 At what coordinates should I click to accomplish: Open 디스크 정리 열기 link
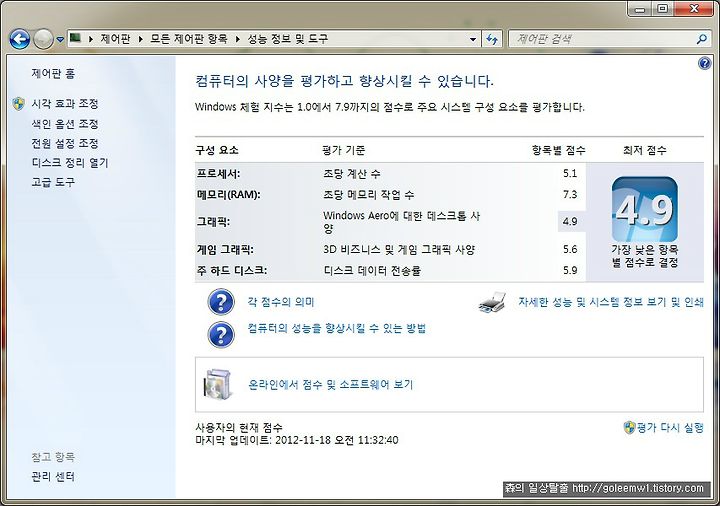point(70,163)
